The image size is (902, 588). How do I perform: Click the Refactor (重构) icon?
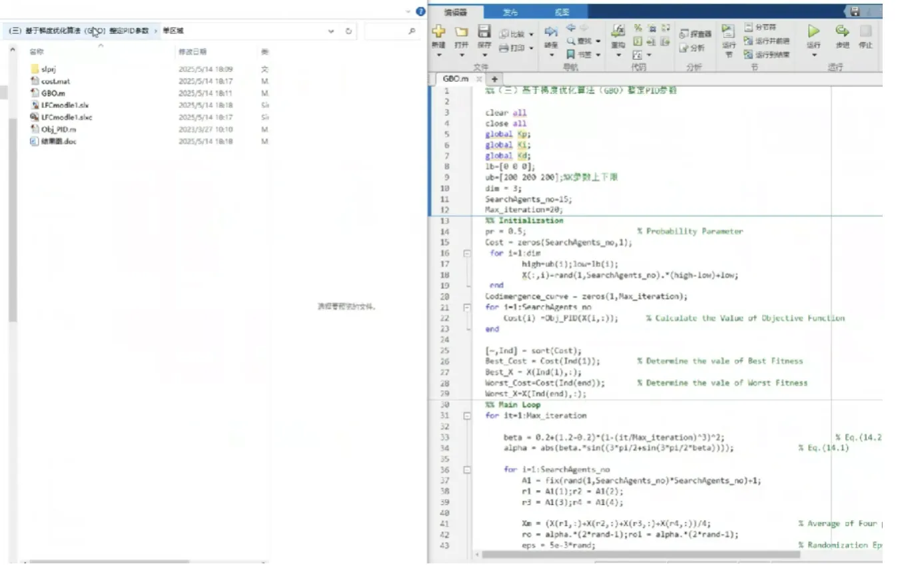[x=618, y=31]
